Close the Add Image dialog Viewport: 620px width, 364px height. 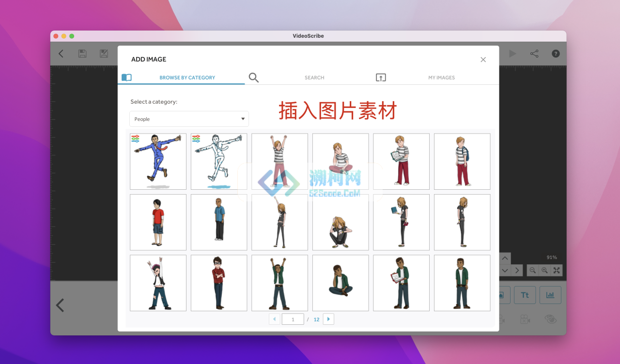point(483,60)
